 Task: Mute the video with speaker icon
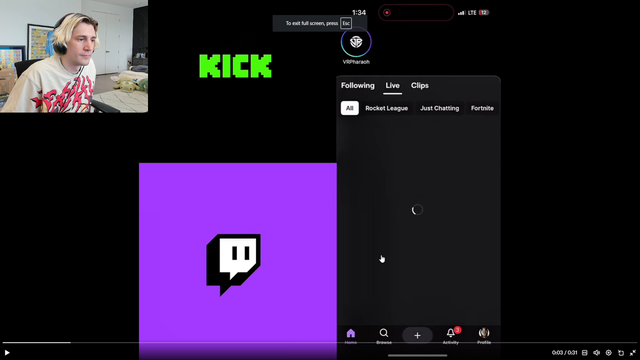click(596, 353)
